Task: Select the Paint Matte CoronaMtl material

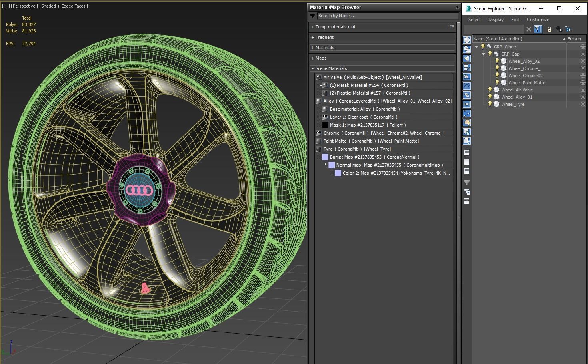Action: [x=384, y=141]
